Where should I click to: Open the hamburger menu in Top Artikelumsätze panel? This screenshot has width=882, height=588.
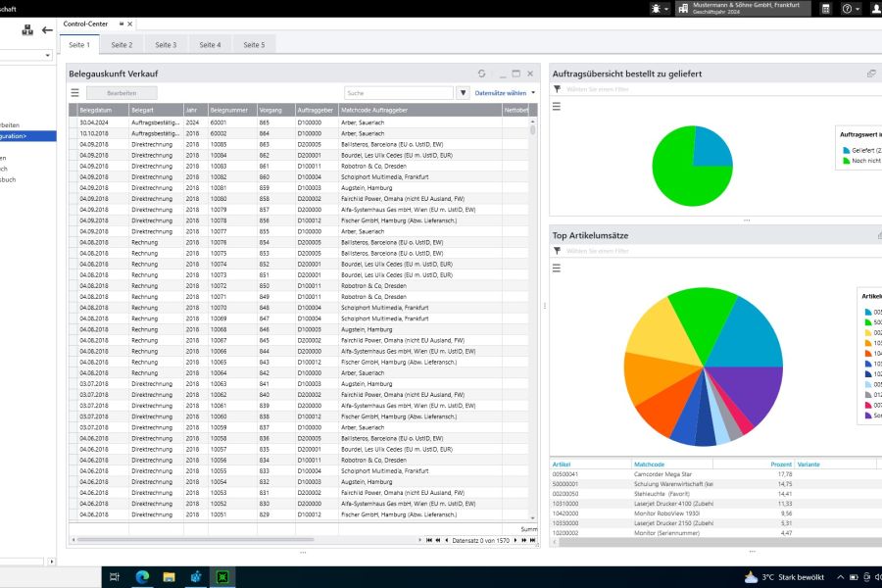(x=557, y=269)
